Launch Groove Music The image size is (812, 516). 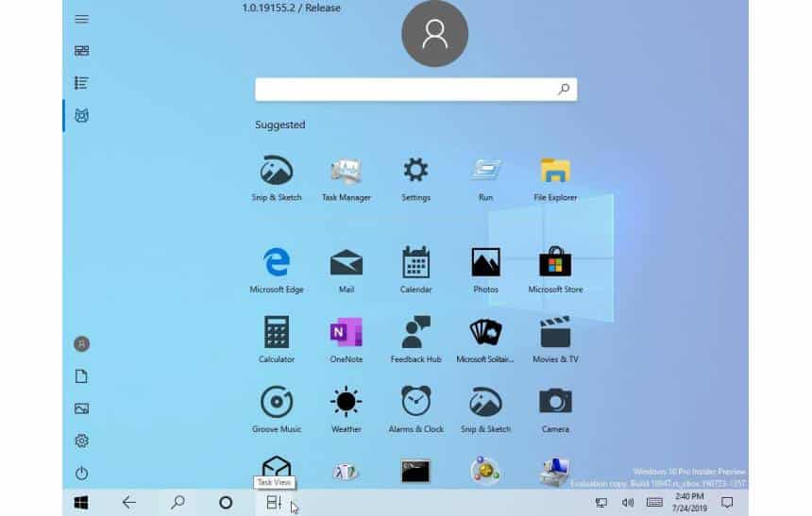tap(277, 408)
